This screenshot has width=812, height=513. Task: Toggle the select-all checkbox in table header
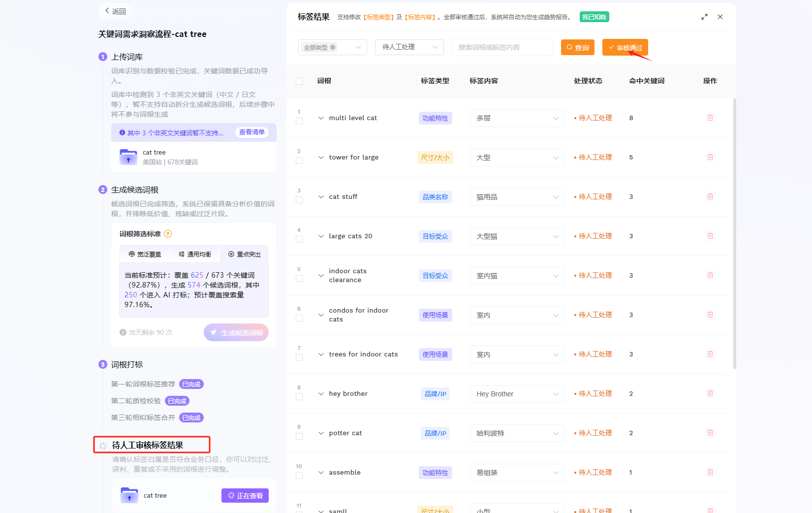click(299, 81)
